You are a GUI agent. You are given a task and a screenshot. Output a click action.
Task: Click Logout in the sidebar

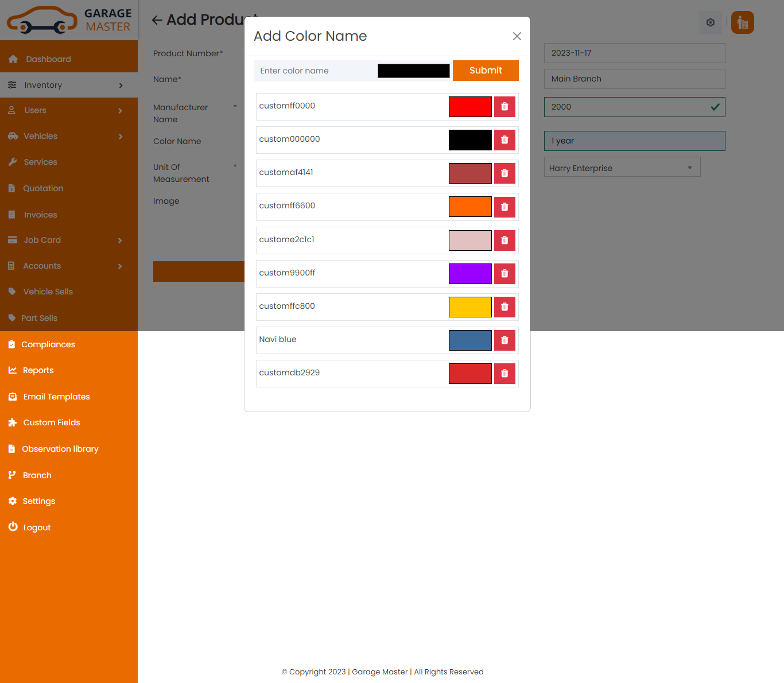click(37, 528)
